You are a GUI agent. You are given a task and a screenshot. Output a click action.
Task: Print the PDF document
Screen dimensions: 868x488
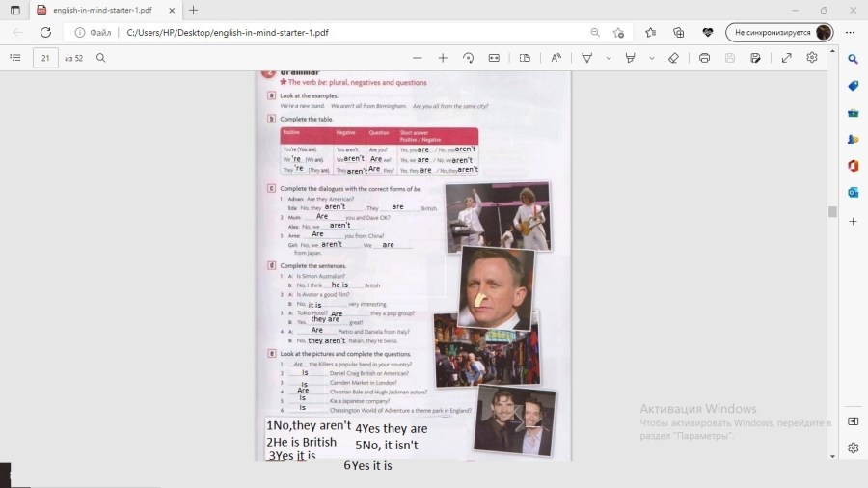click(705, 58)
